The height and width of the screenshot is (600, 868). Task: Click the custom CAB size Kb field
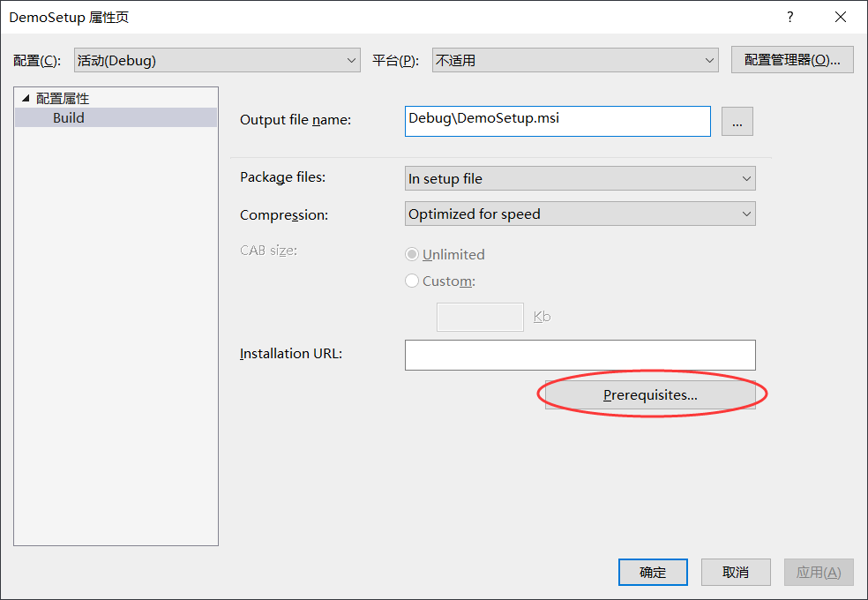pyautogui.click(x=480, y=317)
